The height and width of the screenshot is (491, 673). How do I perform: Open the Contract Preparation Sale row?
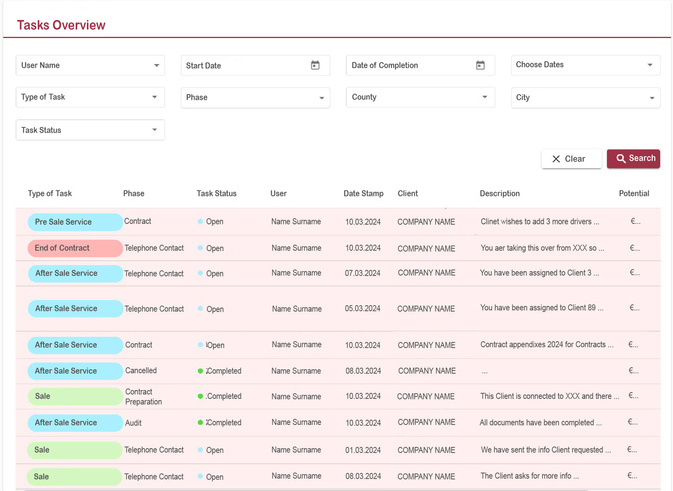pos(140,397)
